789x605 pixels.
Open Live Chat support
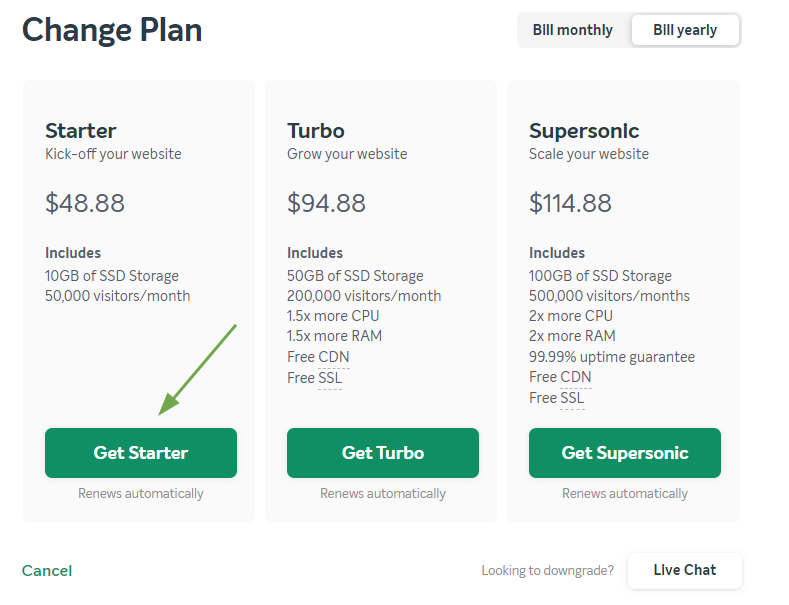click(685, 570)
